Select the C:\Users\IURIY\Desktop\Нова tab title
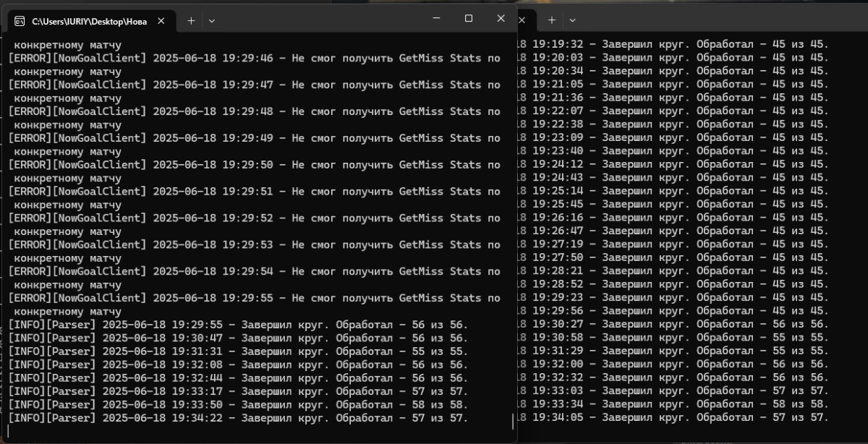 coord(89,22)
